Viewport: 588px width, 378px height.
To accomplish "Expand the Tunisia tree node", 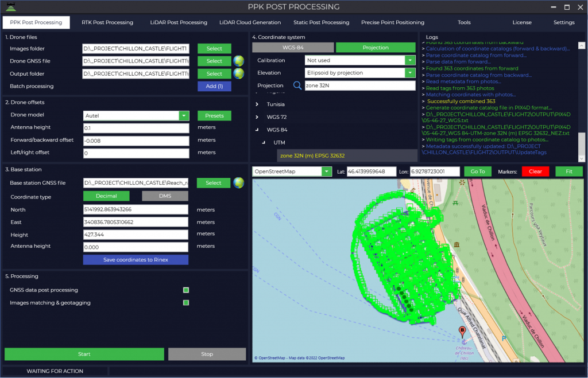I will coord(257,104).
